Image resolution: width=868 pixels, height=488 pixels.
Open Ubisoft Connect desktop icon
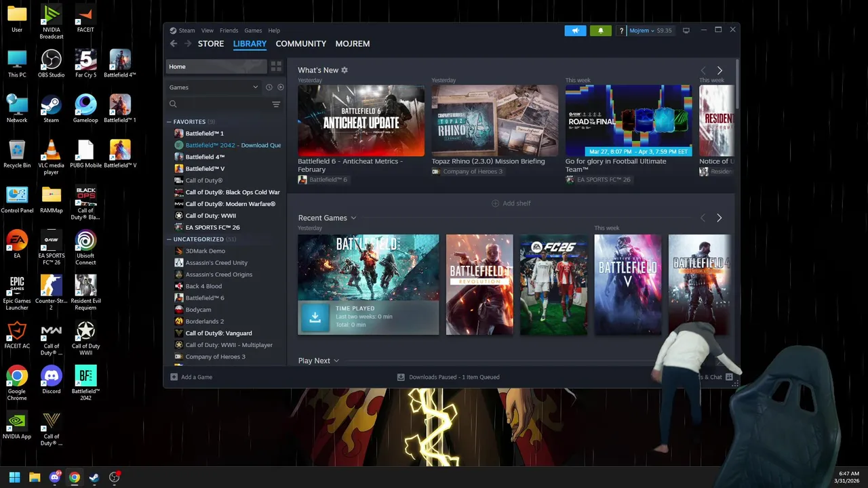[85, 248]
